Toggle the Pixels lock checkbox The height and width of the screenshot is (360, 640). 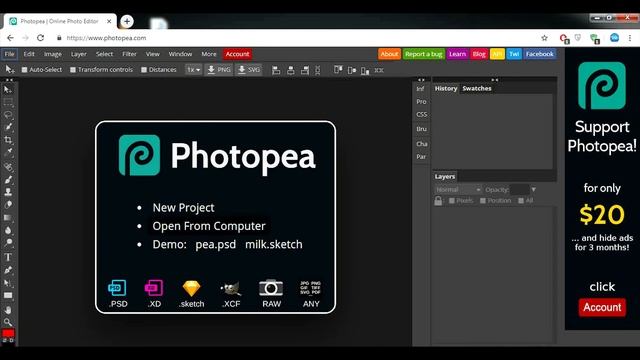click(452, 200)
